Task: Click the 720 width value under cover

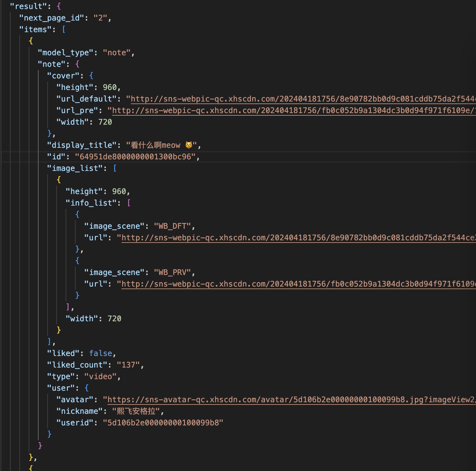Action: pyautogui.click(x=105, y=122)
